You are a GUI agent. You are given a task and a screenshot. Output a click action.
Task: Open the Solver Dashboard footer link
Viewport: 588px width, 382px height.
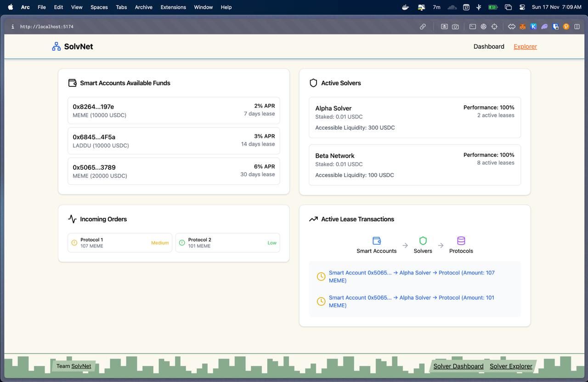pos(458,366)
